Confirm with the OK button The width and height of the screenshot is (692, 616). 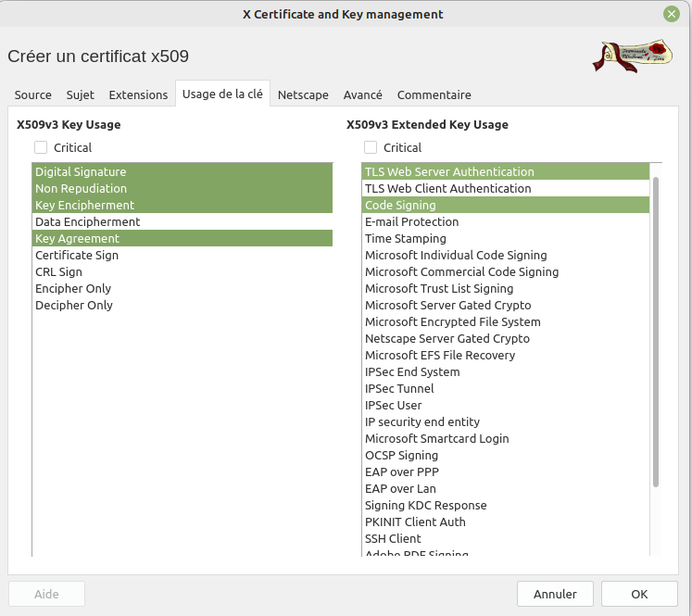pos(639,594)
